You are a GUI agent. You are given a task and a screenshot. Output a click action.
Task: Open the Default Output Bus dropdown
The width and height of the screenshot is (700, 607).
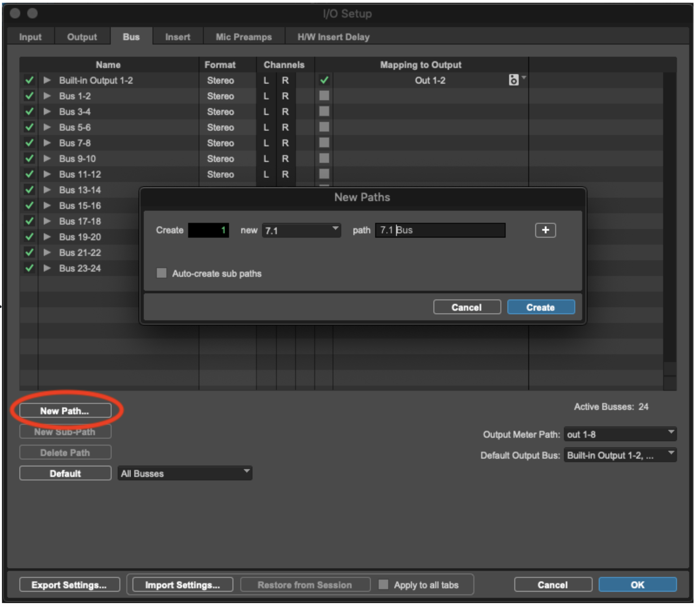coord(620,455)
